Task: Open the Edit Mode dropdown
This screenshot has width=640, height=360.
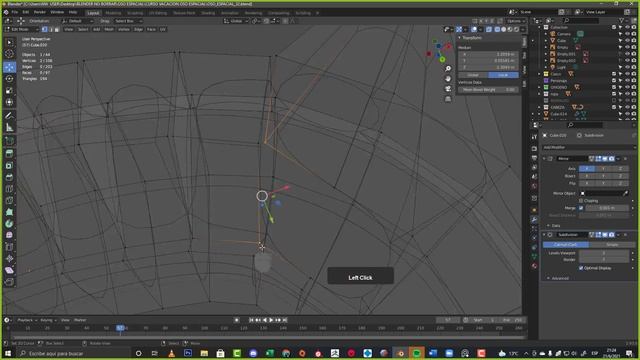Action: [22, 29]
